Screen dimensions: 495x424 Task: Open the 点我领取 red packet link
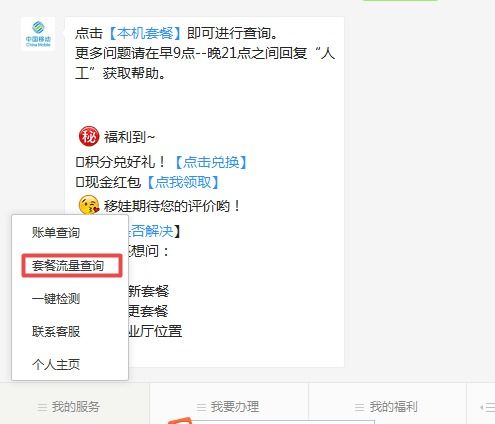pyautogui.click(x=183, y=182)
